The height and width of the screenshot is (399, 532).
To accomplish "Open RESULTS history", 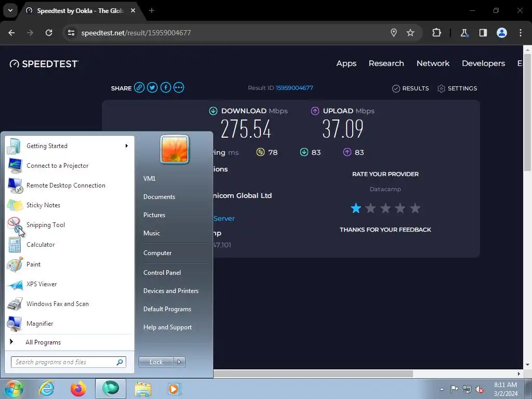I will (x=410, y=88).
